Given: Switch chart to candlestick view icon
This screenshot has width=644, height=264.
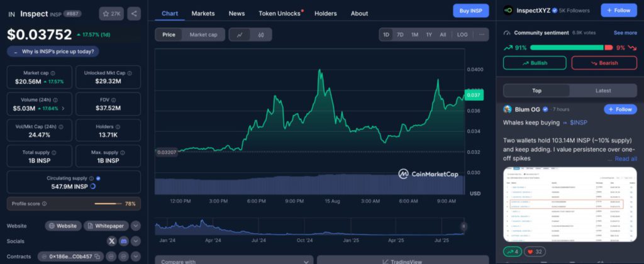Looking at the screenshot, I should (260, 35).
